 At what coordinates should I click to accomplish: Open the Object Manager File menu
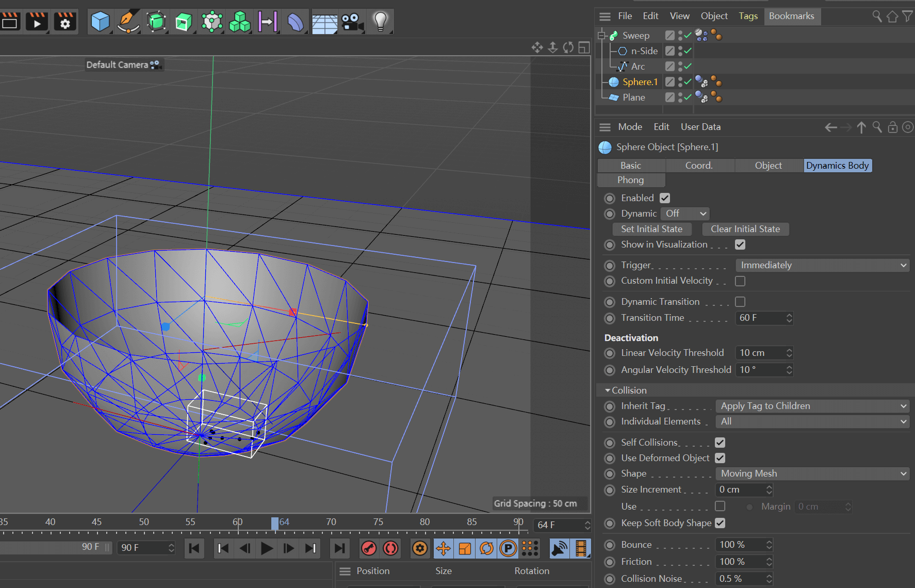point(625,16)
